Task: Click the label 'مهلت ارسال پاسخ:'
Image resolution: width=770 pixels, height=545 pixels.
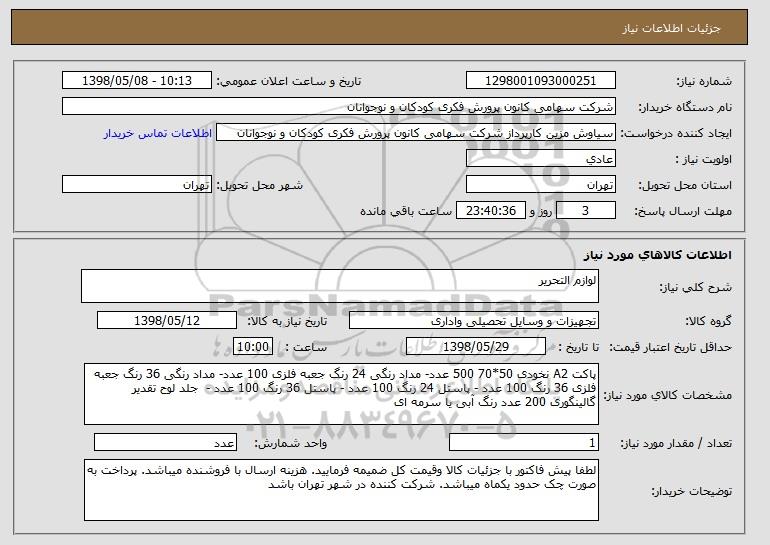Action: (683, 211)
